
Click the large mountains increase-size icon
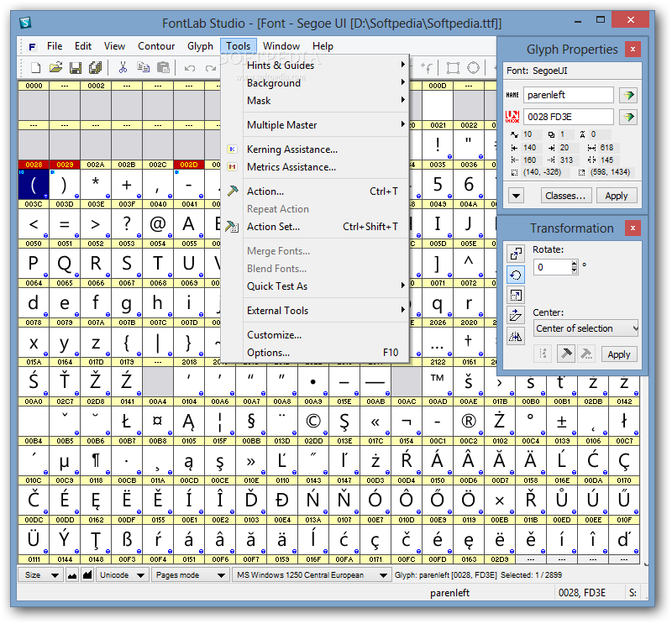click(87, 575)
